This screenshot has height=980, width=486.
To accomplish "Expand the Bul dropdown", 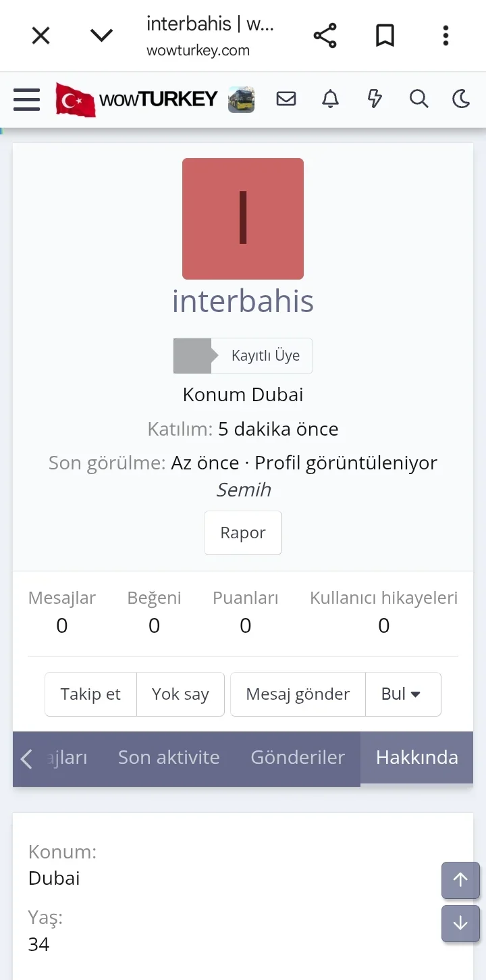I will click(402, 694).
